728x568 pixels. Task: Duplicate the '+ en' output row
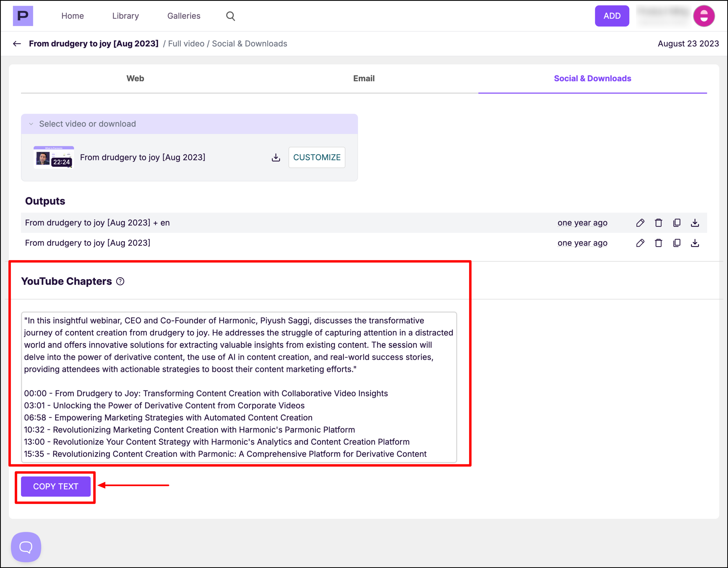677,223
